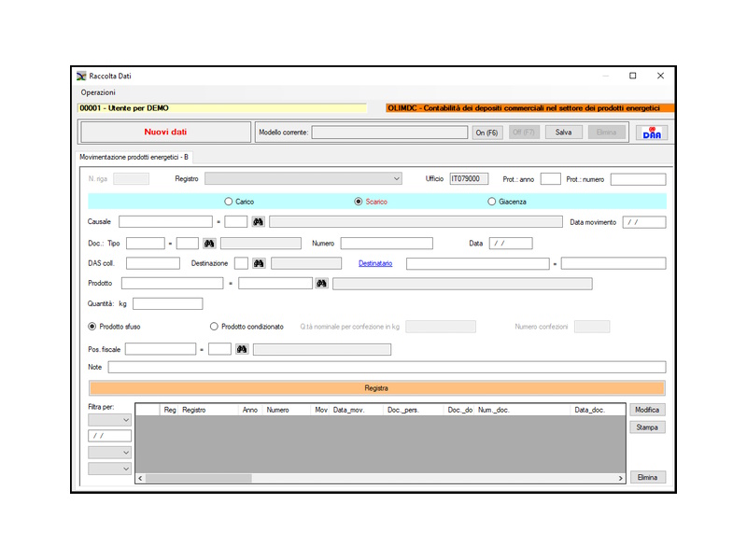The width and height of the screenshot is (747, 560).
Task: Click the Prot.: numero input field
Action: 638,179
